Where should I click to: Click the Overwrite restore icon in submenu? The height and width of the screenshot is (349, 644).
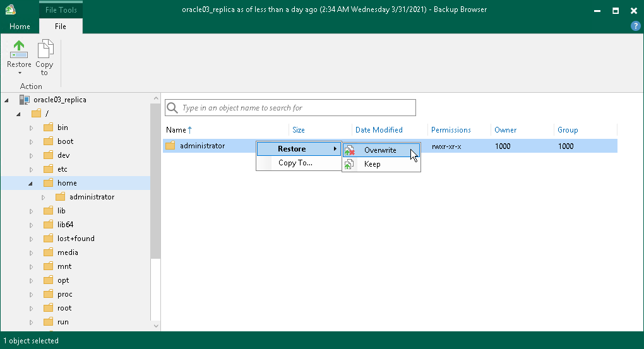[x=349, y=150]
